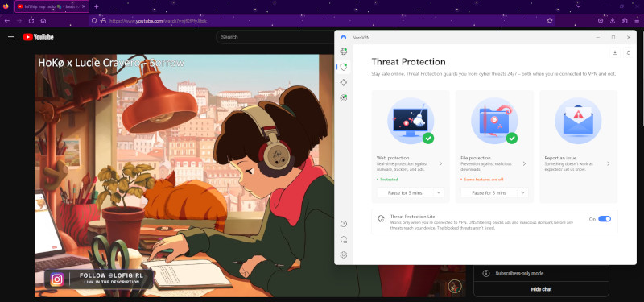This screenshot has height=302, width=644.
Task: Open Meshnet icon in NordVPN sidebar
Action: click(x=344, y=83)
